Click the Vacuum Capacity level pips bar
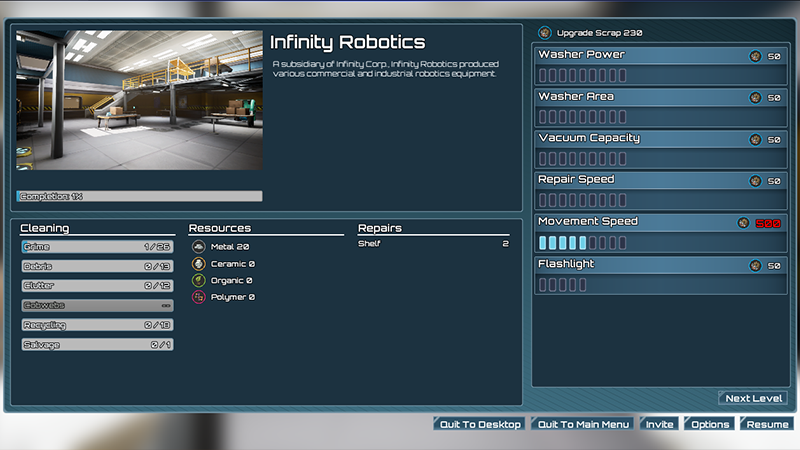800x450 pixels. 582,159
